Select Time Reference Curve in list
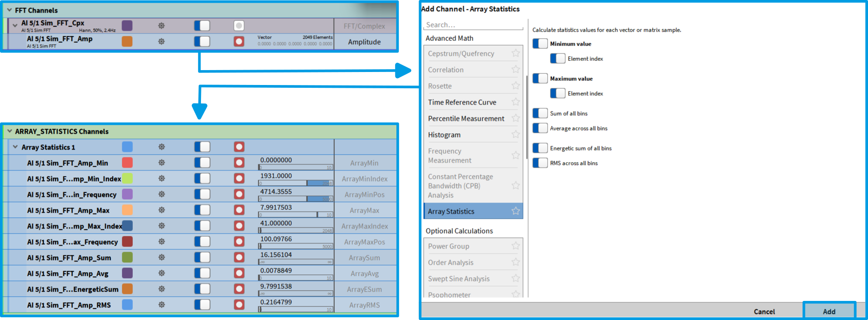Viewport: 868px width, 320px height. tap(462, 102)
